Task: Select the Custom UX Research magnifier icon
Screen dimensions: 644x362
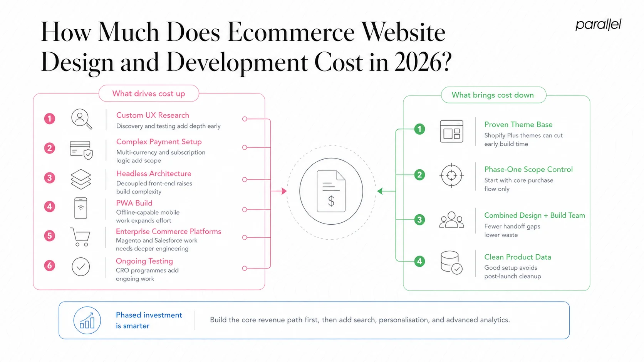Action: click(80, 119)
